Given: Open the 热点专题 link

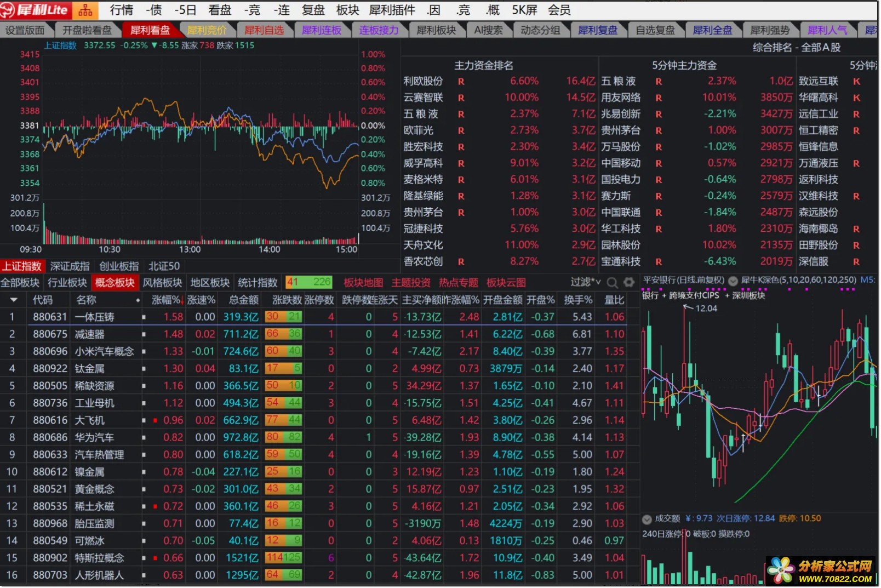Looking at the screenshot, I should click(459, 283).
